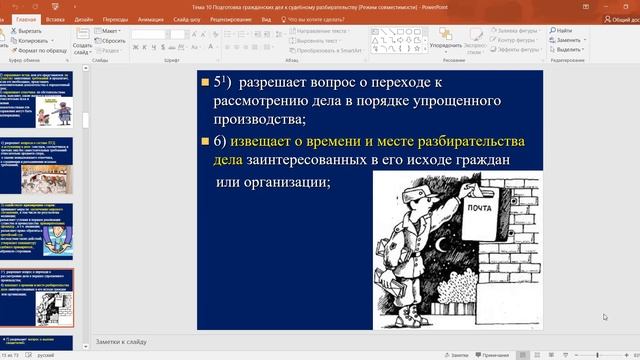Open Select (Выделить) dropdown

tap(567, 49)
